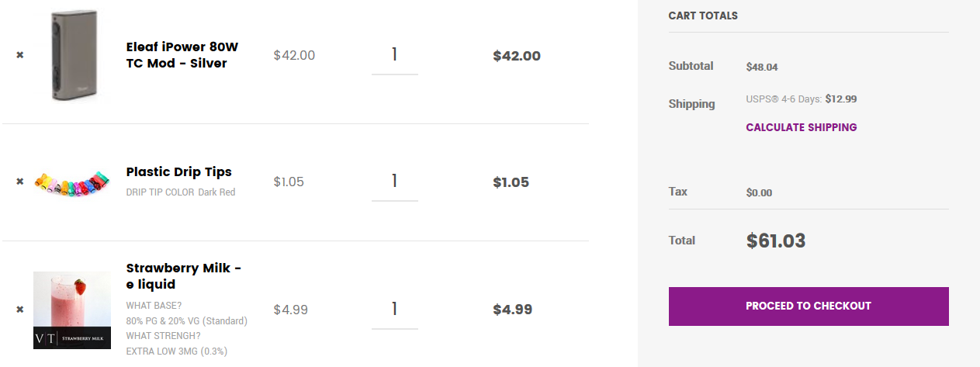980x367 pixels.
Task: Click the Dark Red drip tip color text
Action: tap(216, 192)
